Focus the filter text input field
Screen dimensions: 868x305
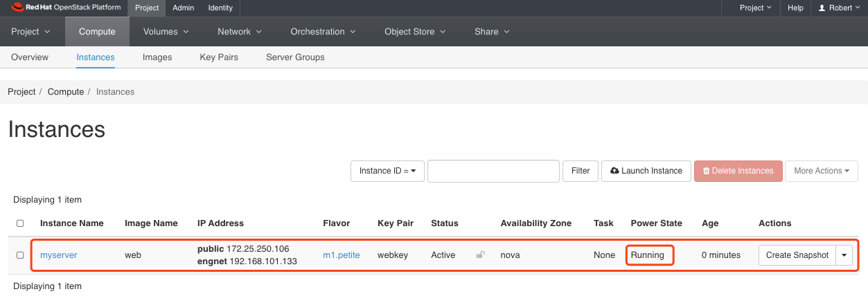[x=493, y=171]
